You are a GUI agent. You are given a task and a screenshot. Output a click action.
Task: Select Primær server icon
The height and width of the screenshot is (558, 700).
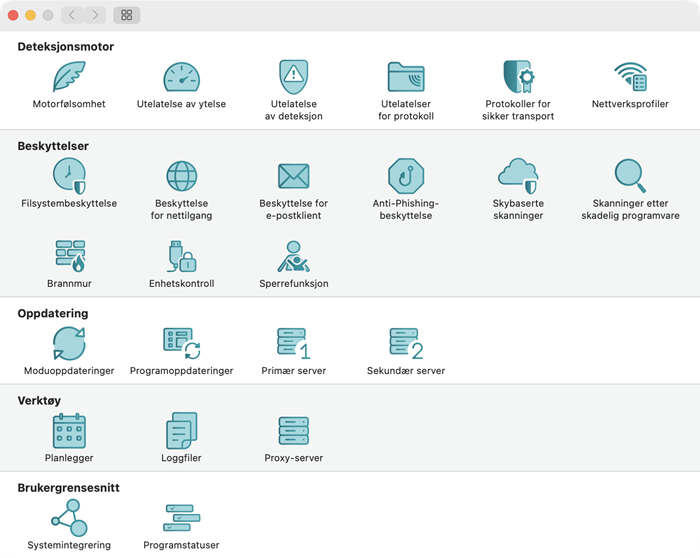point(293,343)
